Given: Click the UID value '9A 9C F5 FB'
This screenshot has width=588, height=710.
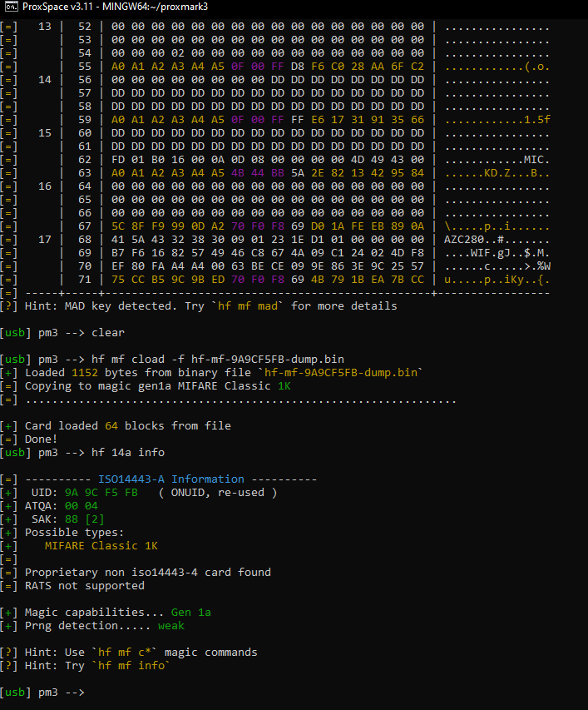Looking at the screenshot, I should pos(101,493).
